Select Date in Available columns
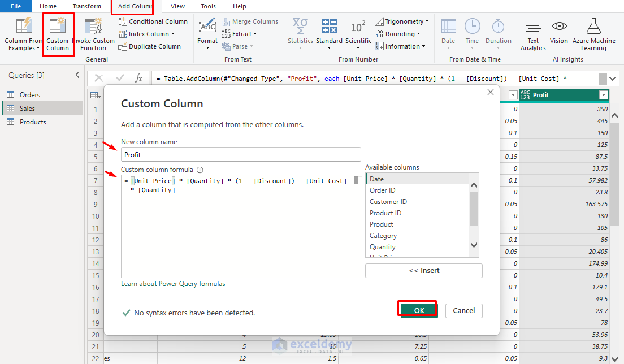This screenshot has height=364, width=624. [417, 179]
